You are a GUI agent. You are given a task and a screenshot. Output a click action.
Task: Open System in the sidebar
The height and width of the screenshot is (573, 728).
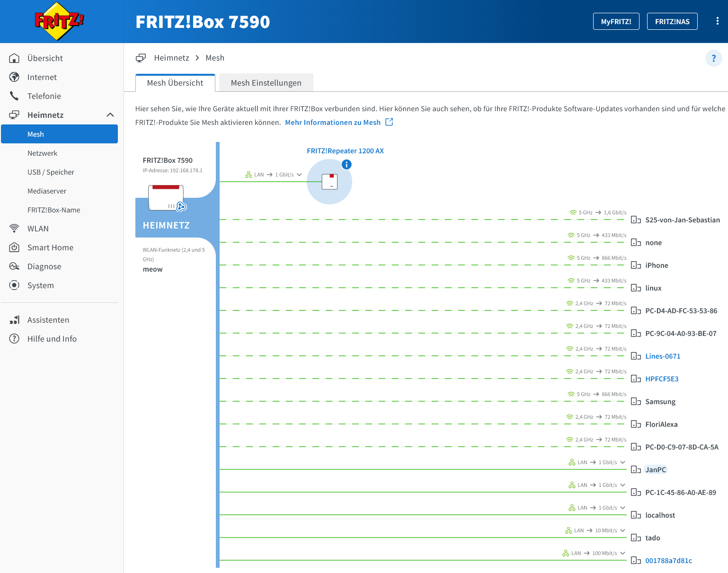tap(59, 285)
